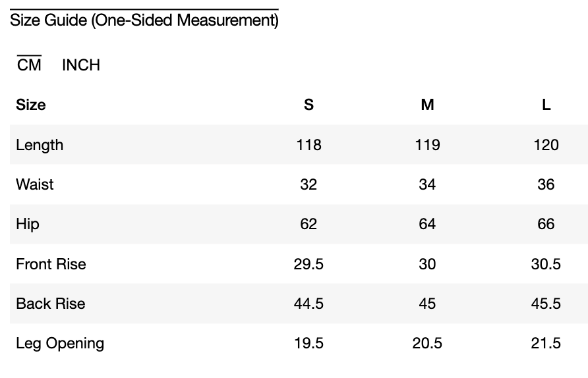Select the S size column header
588x378 pixels.
(x=309, y=105)
